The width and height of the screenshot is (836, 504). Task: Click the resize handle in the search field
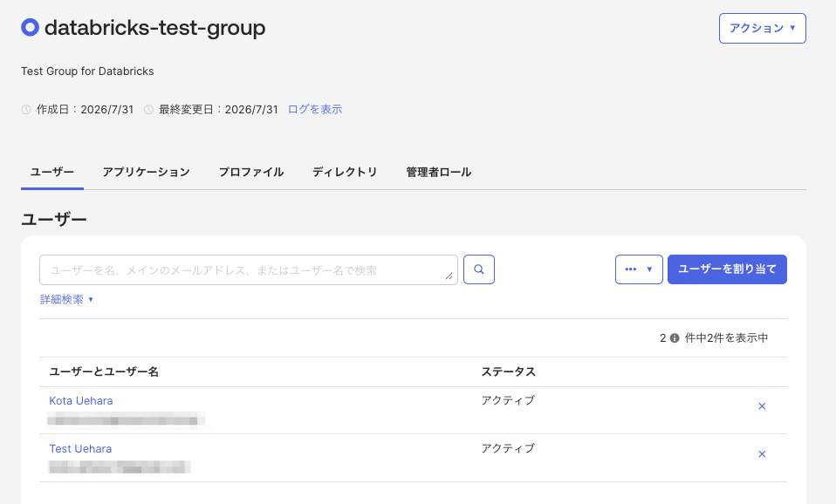point(449,276)
